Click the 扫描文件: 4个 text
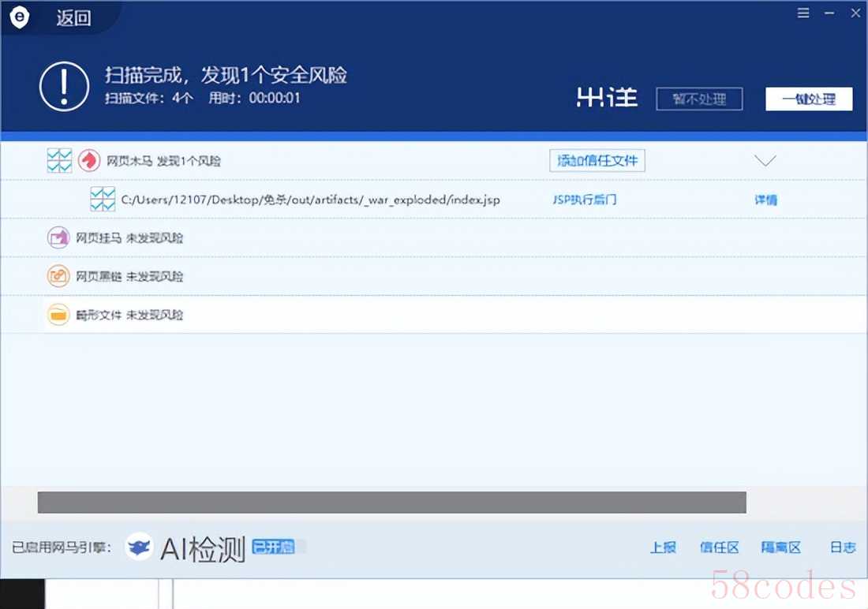This screenshot has height=609, width=868. [149, 98]
